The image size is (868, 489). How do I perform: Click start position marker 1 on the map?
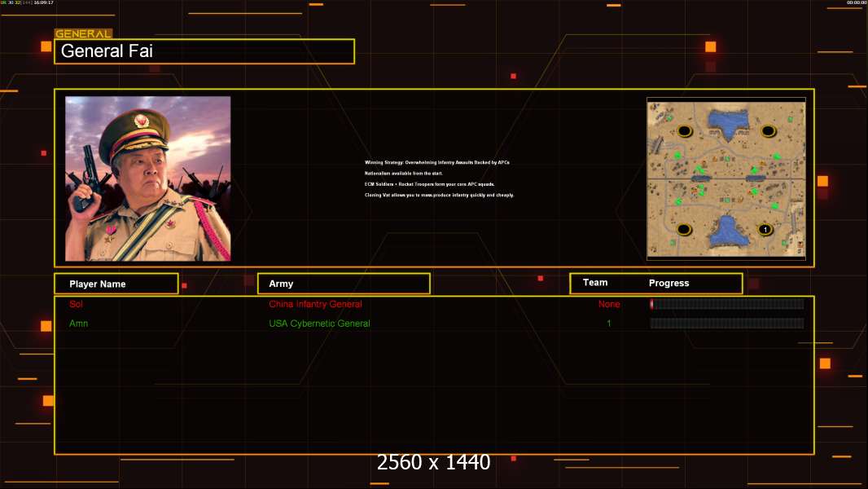tap(765, 230)
